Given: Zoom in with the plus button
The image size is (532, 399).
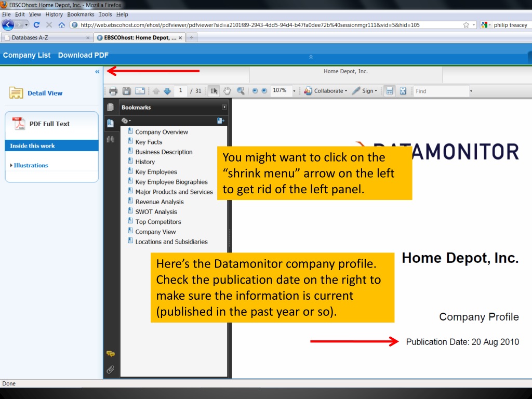Looking at the screenshot, I should (264, 91).
